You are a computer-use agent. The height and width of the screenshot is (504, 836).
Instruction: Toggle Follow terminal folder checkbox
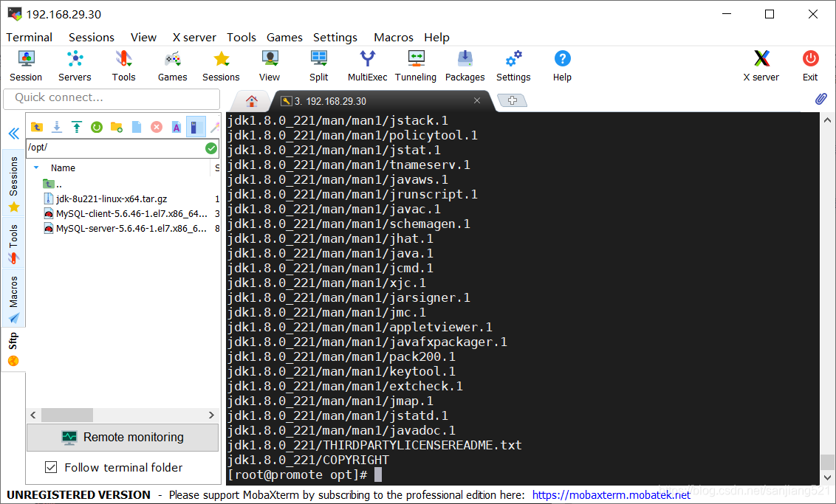tap(51, 467)
